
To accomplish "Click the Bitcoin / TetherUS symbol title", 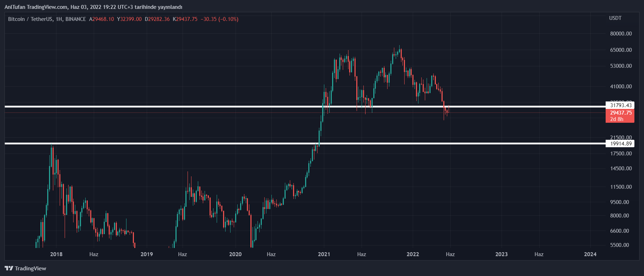I will click(x=30, y=19).
